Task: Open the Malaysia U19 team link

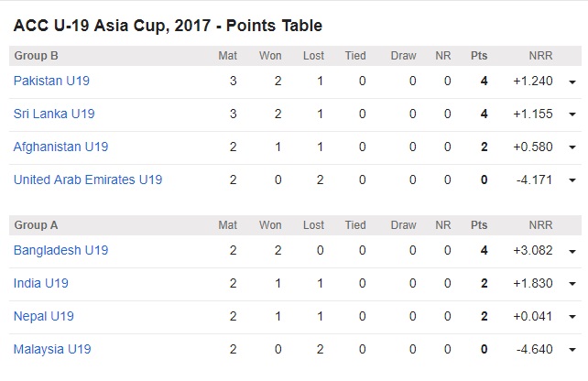Action: tap(52, 350)
